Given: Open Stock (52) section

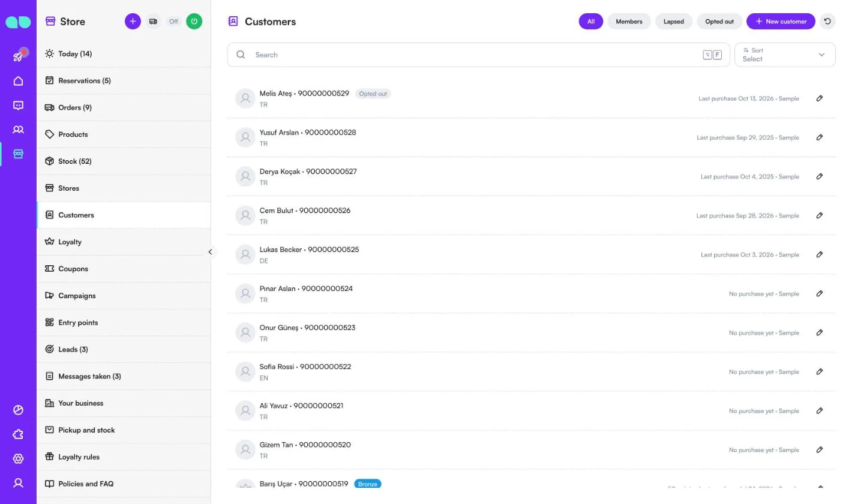Looking at the screenshot, I should click(124, 161).
